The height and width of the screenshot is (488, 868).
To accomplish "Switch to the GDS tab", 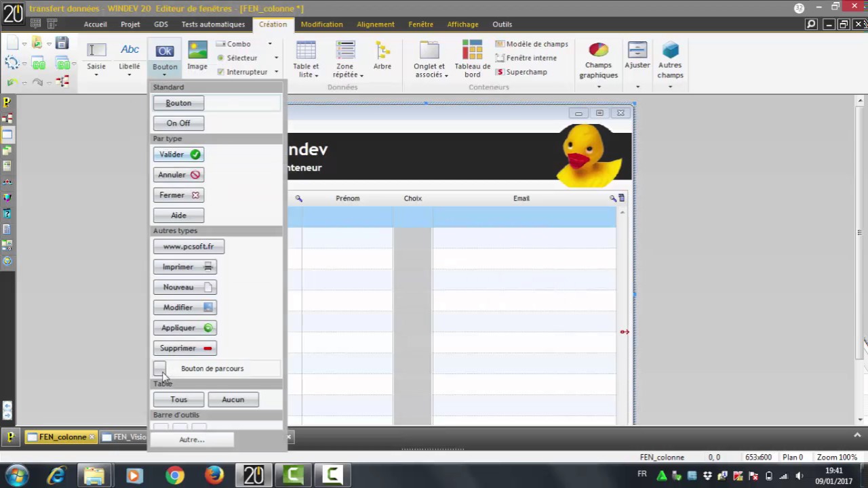I will (161, 24).
